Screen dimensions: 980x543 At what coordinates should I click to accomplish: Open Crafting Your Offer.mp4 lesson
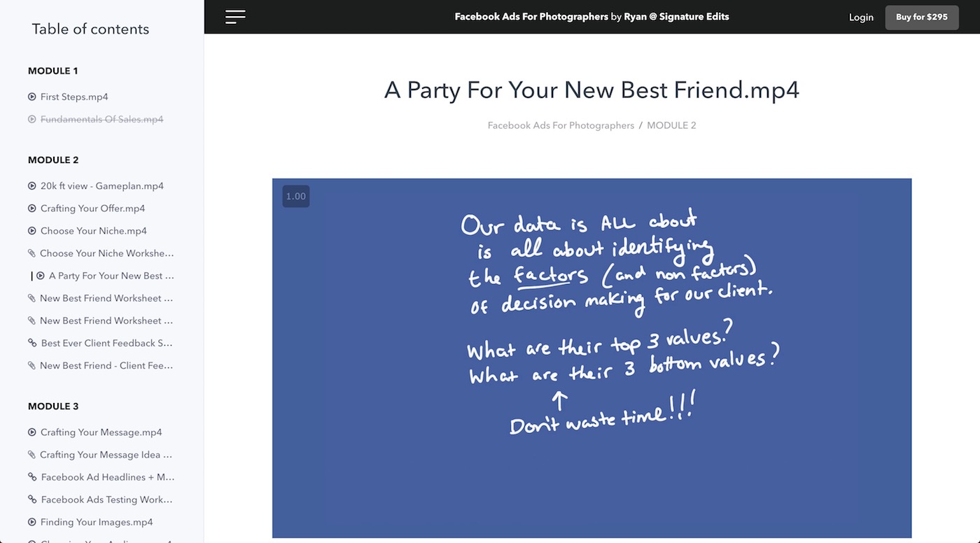pos(92,209)
